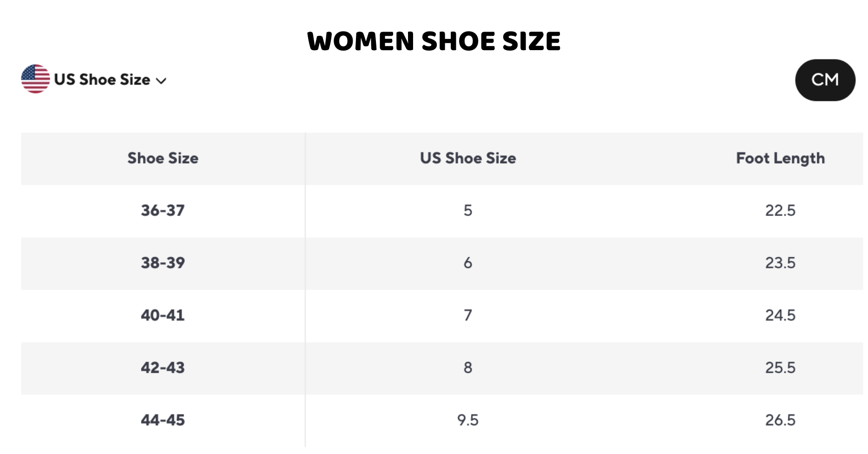Screen dimensions: 868x454
Task: Click foot length value 26.5
Action: pyautogui.click(x=780, y=421)
